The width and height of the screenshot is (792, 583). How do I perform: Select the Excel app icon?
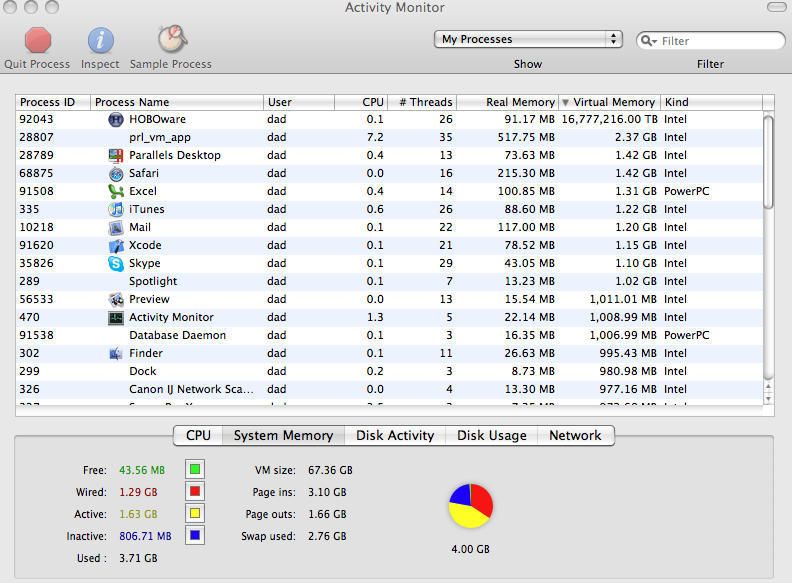click(116, 191)
